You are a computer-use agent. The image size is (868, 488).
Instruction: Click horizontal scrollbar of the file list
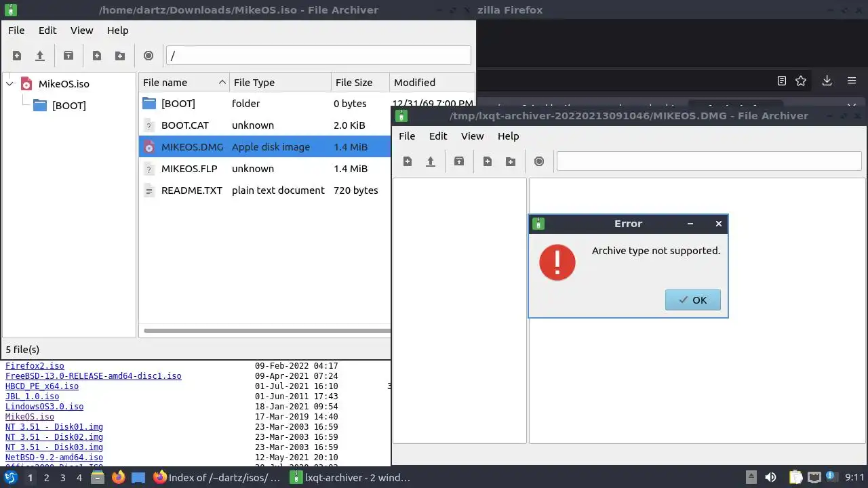tap(267, 331)
